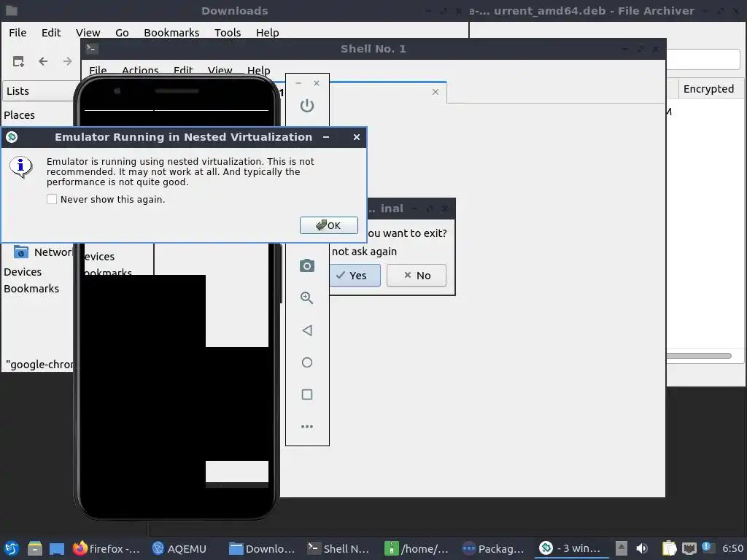Viewport: 747px width, 560px height.
Task: Go forward using the right arrow in Downloads
Action: pos(68,61)
